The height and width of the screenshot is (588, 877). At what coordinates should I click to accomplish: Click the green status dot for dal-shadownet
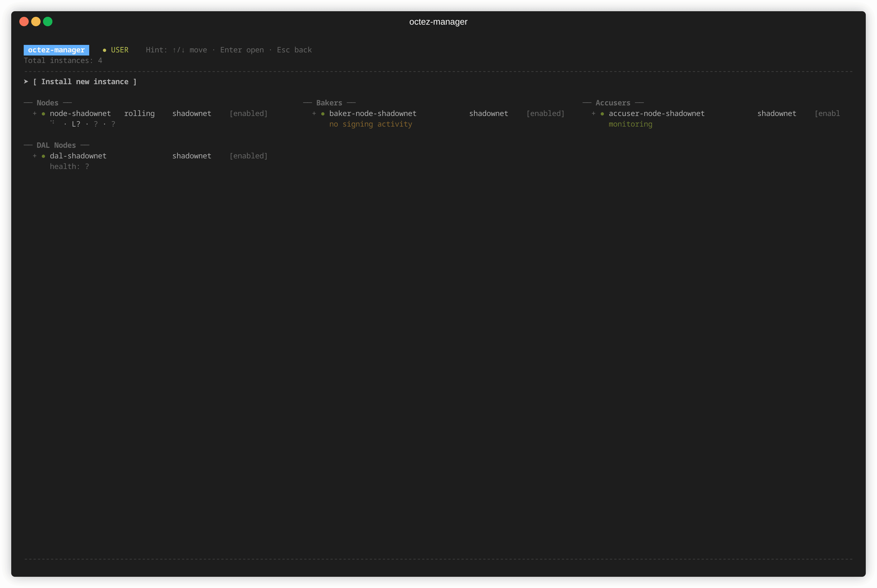[x=44, y=156]
